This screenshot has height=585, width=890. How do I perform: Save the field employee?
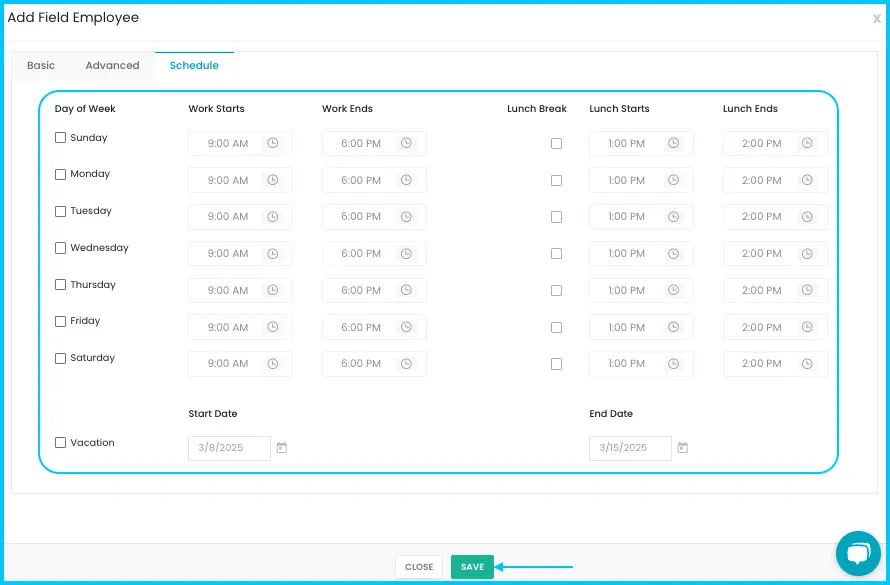tap(472, 567)
